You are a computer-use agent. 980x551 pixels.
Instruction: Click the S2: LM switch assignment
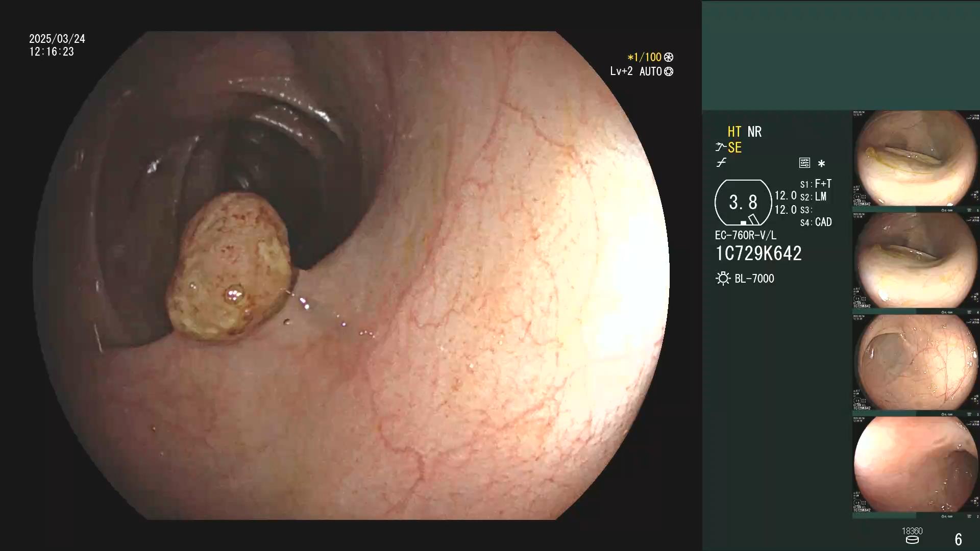813,196
